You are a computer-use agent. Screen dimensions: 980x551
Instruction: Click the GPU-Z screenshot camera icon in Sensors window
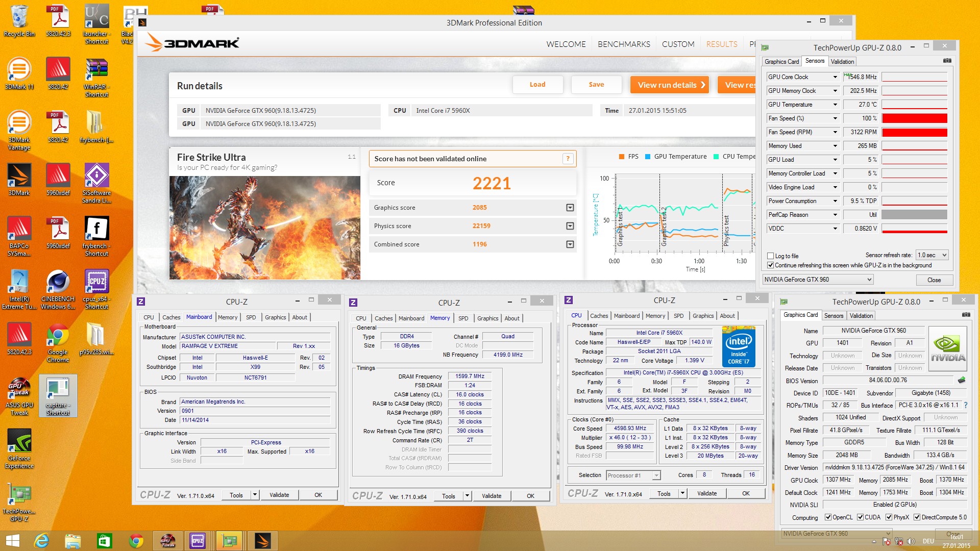[947, 61]
